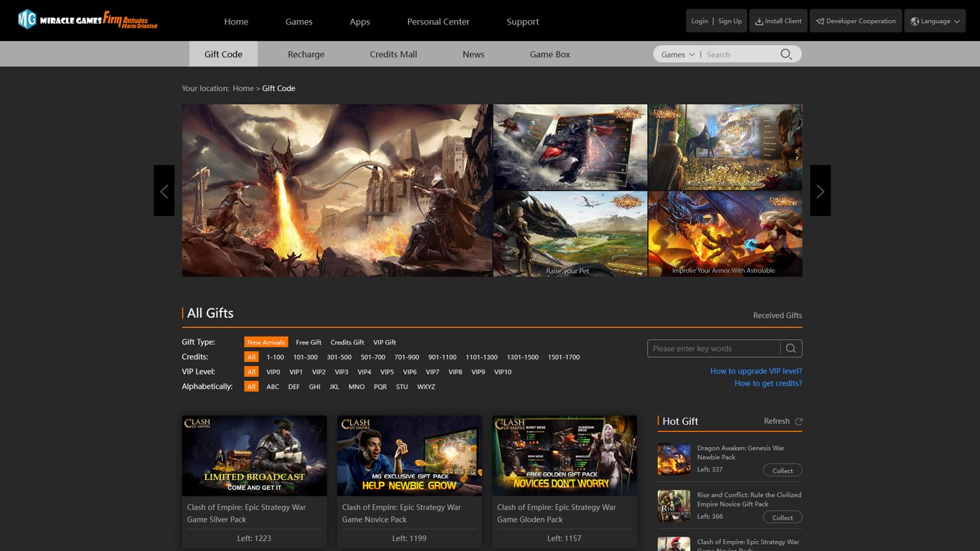Open the Home menu
Image resolution: width=980 pixels, height=551 pixels.
[x=236, y=22]
